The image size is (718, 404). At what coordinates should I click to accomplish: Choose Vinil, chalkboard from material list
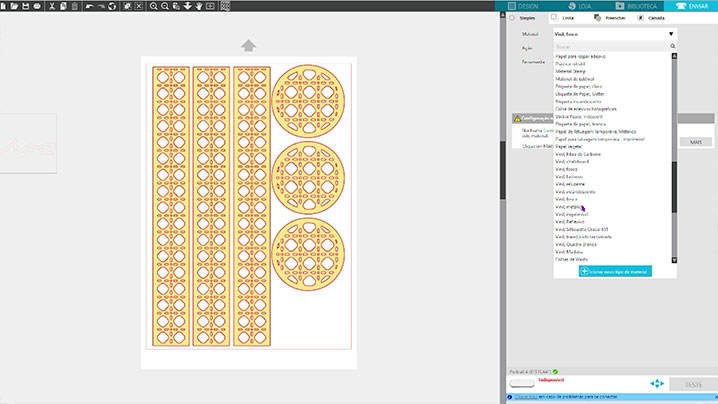(x=574, y=162)
